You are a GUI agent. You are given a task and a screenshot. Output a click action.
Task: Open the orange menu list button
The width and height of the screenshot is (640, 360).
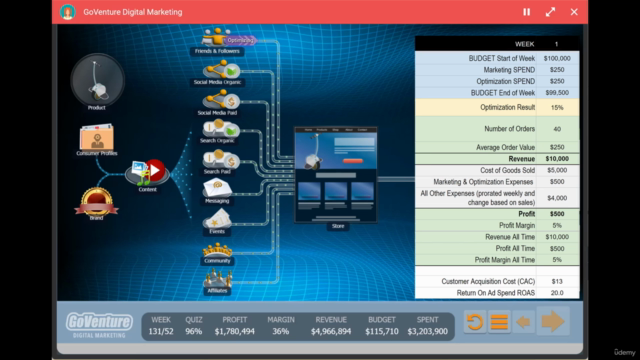499,322
